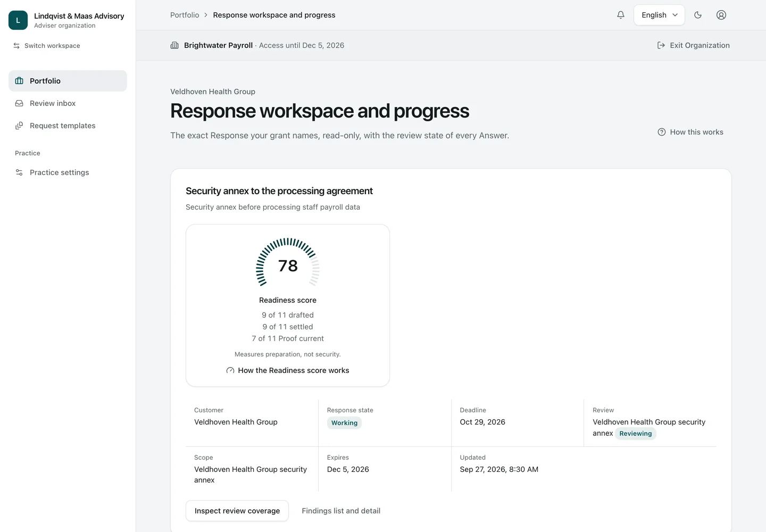Select Portfolio in the sidebar
766x532 pixels.
68,81
